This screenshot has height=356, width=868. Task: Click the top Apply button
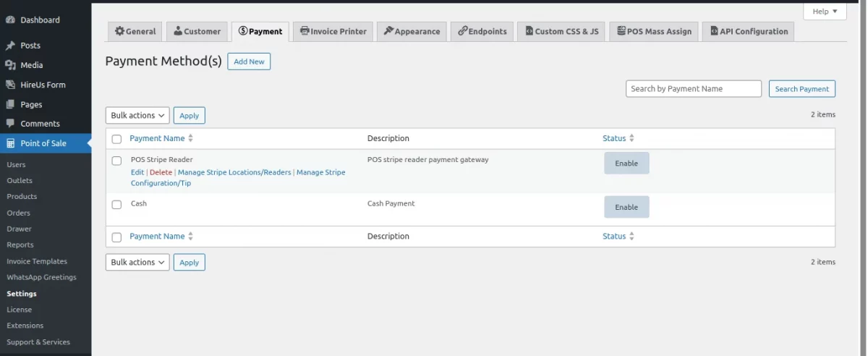190,116
